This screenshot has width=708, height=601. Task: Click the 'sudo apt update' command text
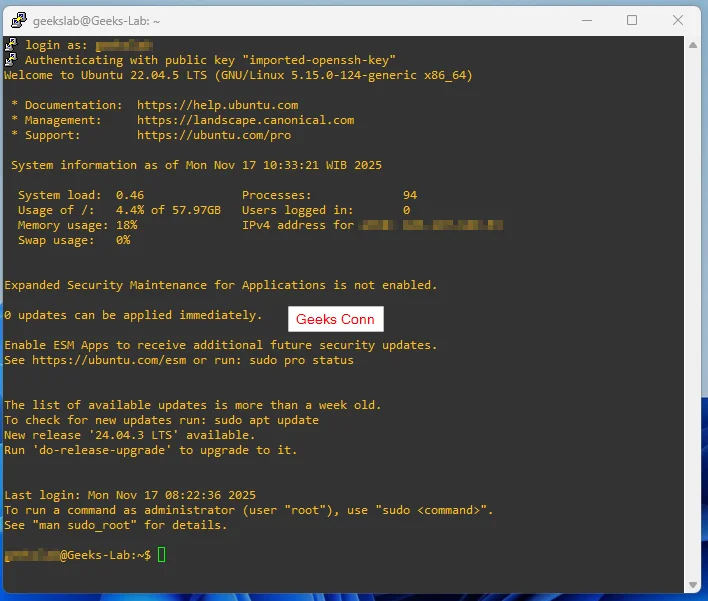tap(266, 420)
